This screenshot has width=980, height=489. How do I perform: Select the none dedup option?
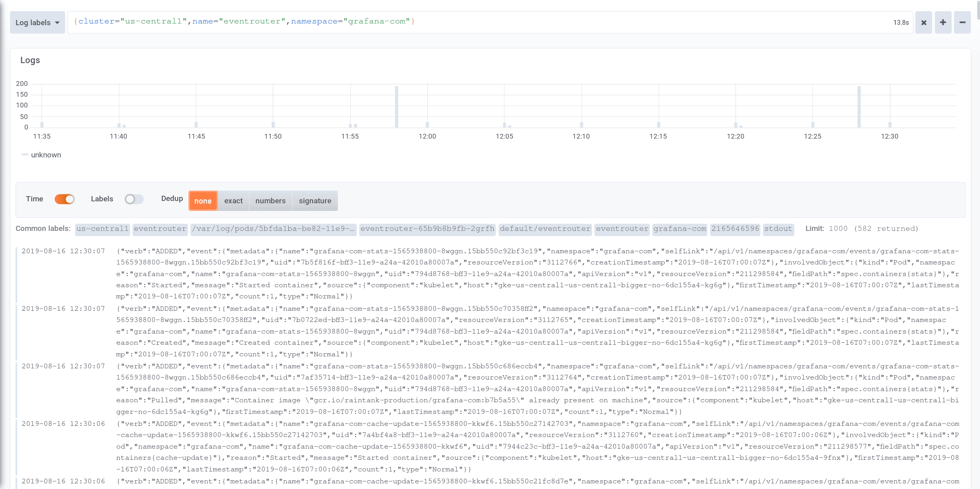coord(203,201)
